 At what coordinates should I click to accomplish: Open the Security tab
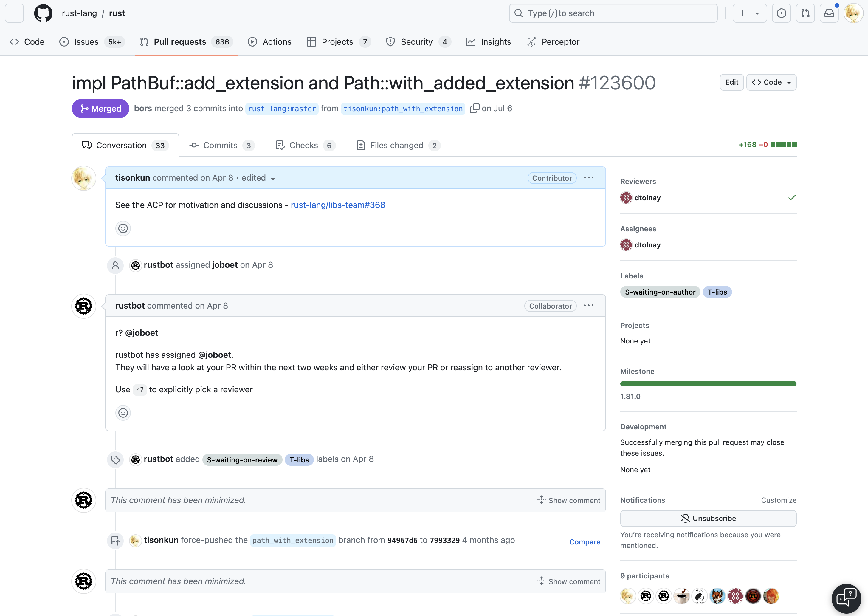tap(418, 42)
